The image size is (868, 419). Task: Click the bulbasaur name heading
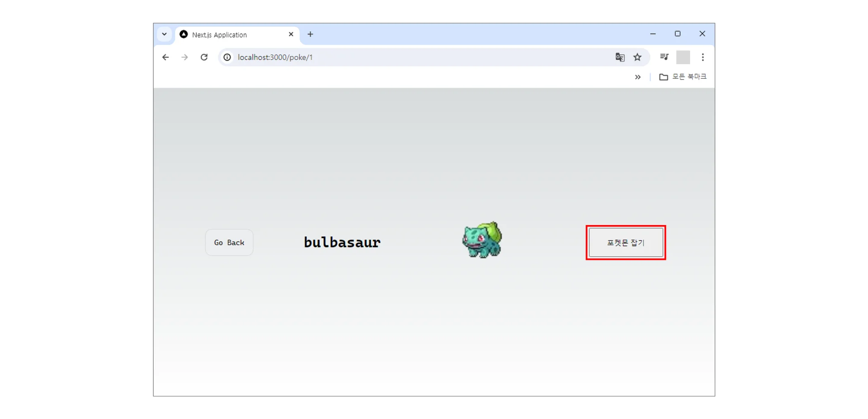(x=342, y=243)
